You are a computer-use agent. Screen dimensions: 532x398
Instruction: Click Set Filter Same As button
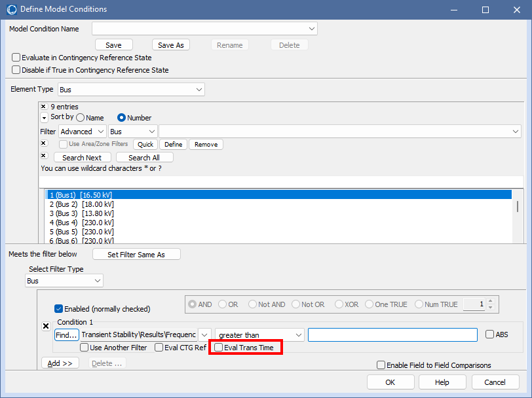tap(136, 255)
